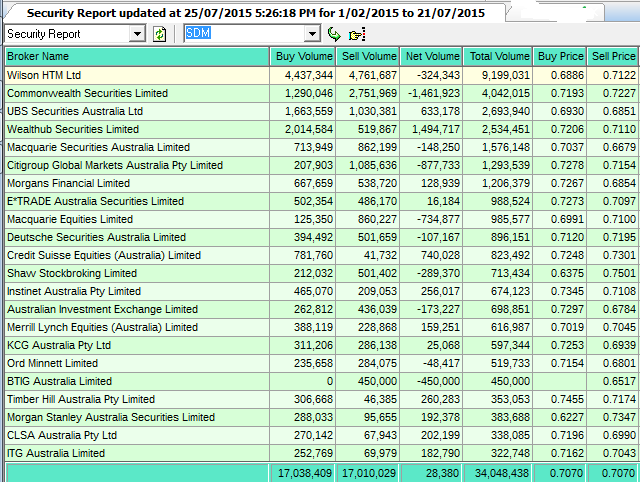Select Shaw Stockbroking Limited row
Screen dimensions: 640x482
tap(322, 273)
